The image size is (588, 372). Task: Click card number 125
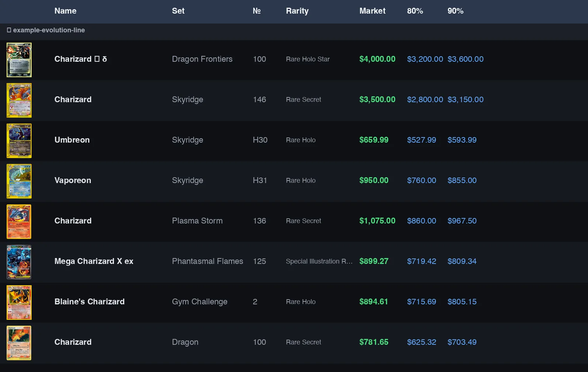(259, 261)
